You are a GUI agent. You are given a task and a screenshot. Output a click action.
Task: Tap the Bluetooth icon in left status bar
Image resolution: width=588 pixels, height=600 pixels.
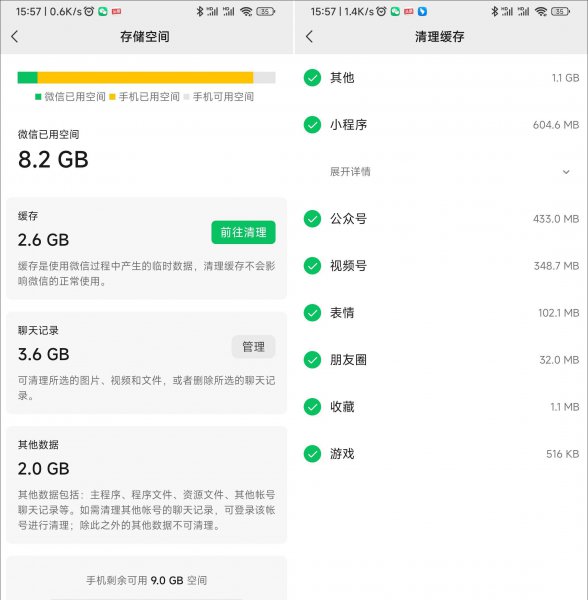click(200, 11)
